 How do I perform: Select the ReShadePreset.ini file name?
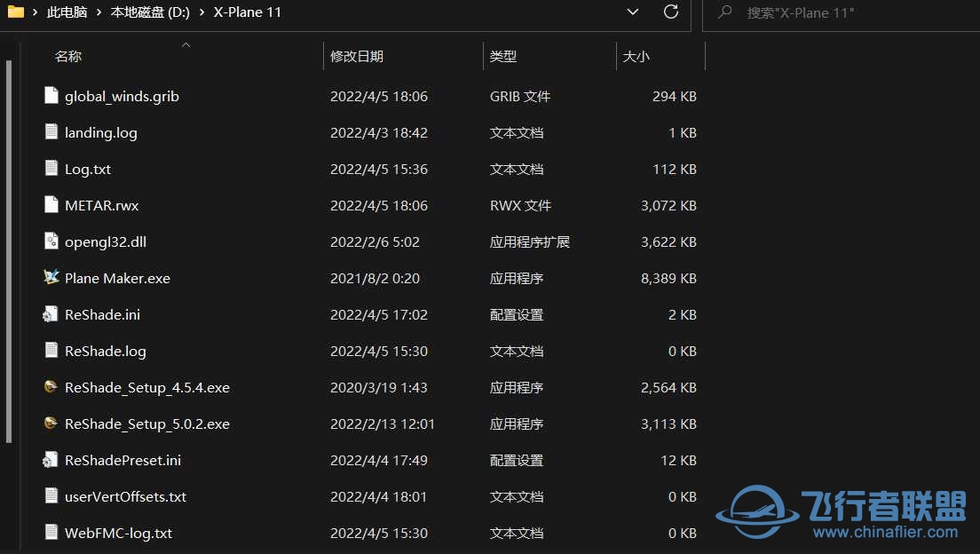(x=123, y=460)
